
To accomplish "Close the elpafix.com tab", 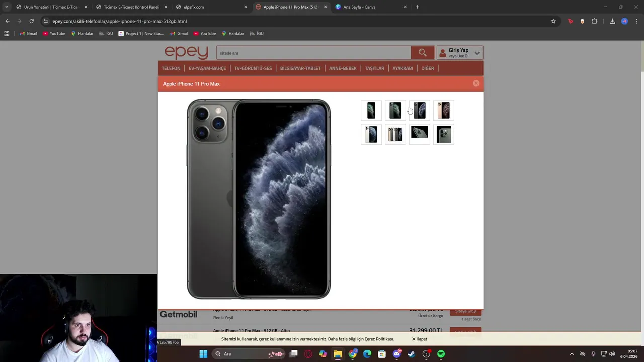I will pyautogui.click(x=246, y=7).
